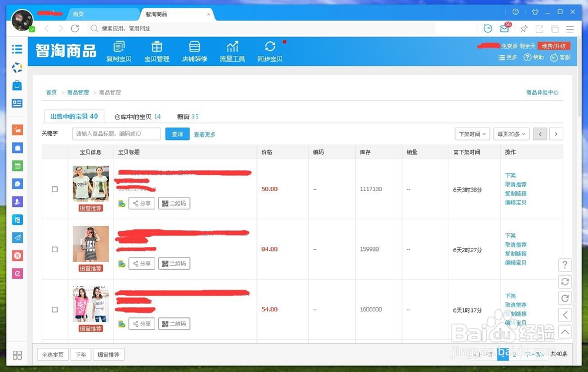588x372 pixels.
Task: Click 取消推荐 for the 50.00 item
Action: pyautogui.click(x=516, y=185)
